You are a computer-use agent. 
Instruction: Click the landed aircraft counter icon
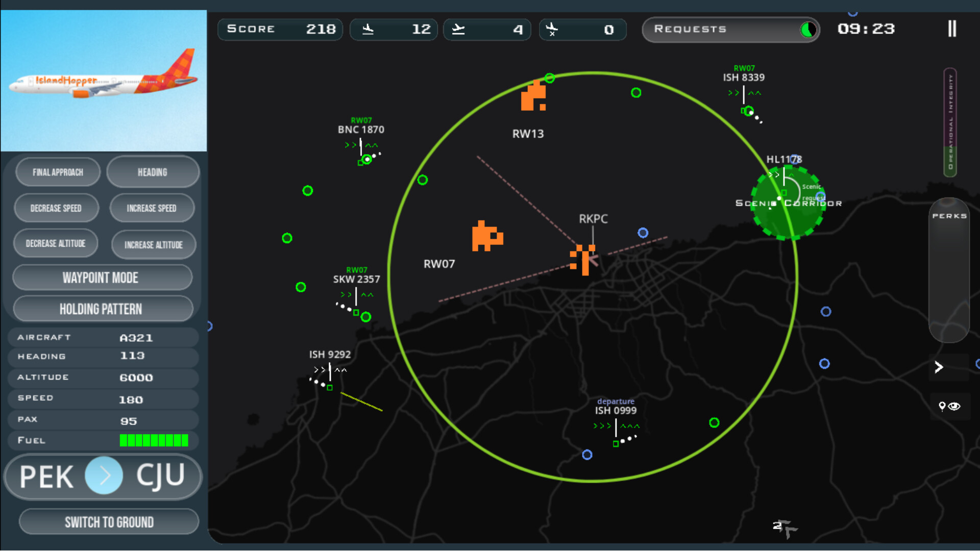(x=368, y=29)
